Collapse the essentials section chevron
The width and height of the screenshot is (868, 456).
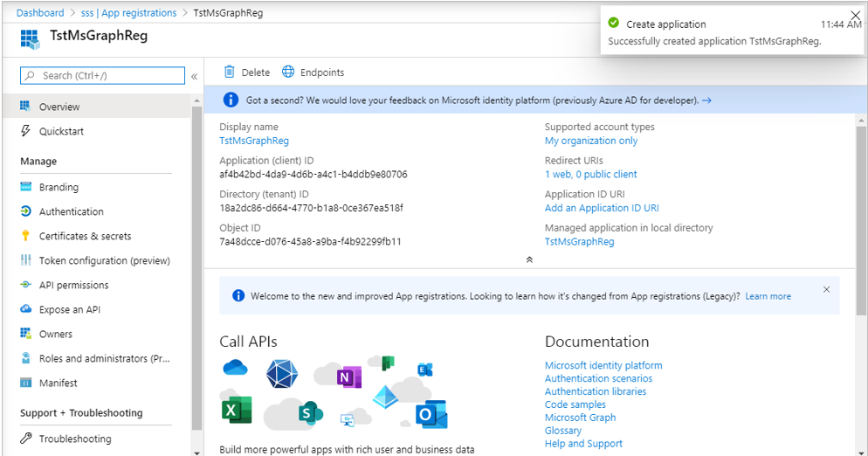(529, 259)
